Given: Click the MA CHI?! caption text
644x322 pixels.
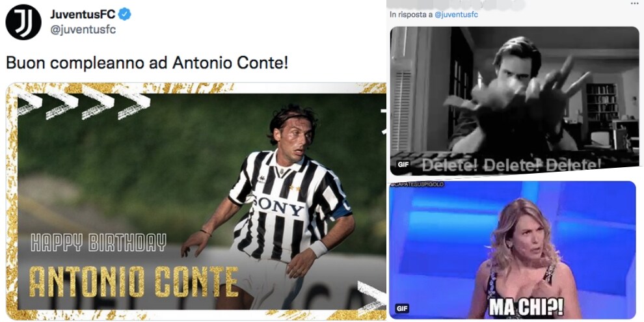Looking at the screenshot, I should pyautogui.click(x=526, y=307).
